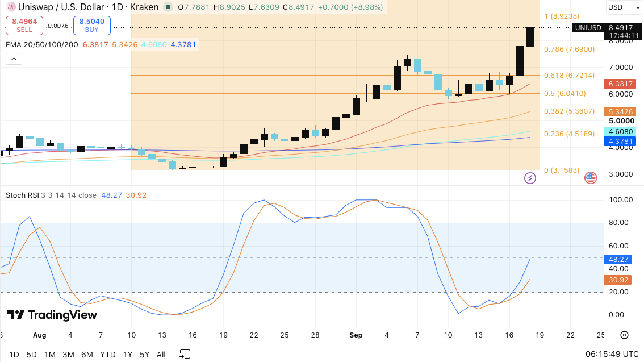This screenshot has height=362, width=644.
Task: Select the 6M time range
Action: (x=87, y=354)
